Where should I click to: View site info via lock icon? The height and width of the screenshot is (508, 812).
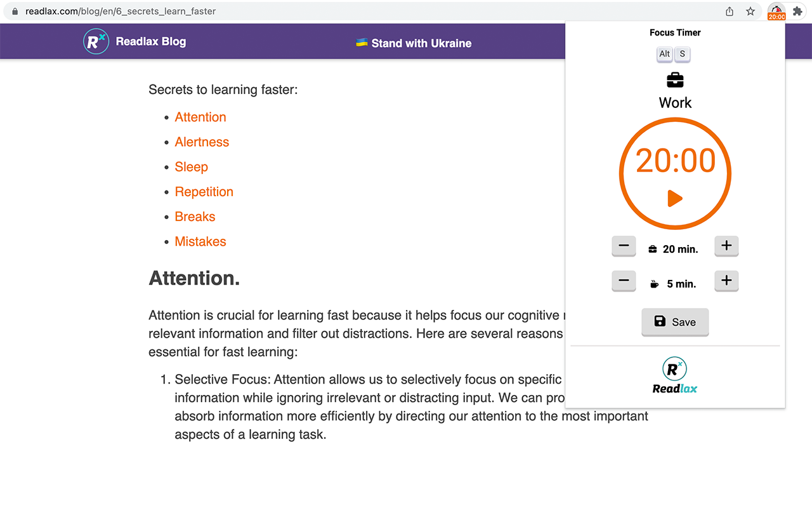tap(15, 11)
